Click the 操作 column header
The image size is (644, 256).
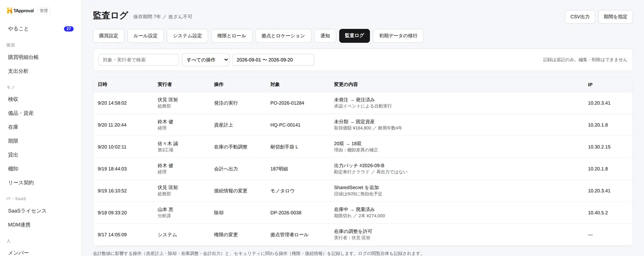click(218, 85)
